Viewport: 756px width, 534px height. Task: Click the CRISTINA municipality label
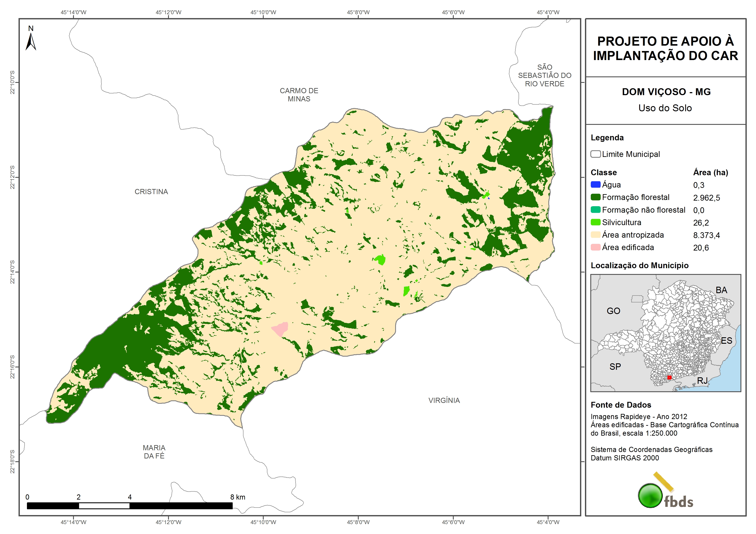point(151,192)
